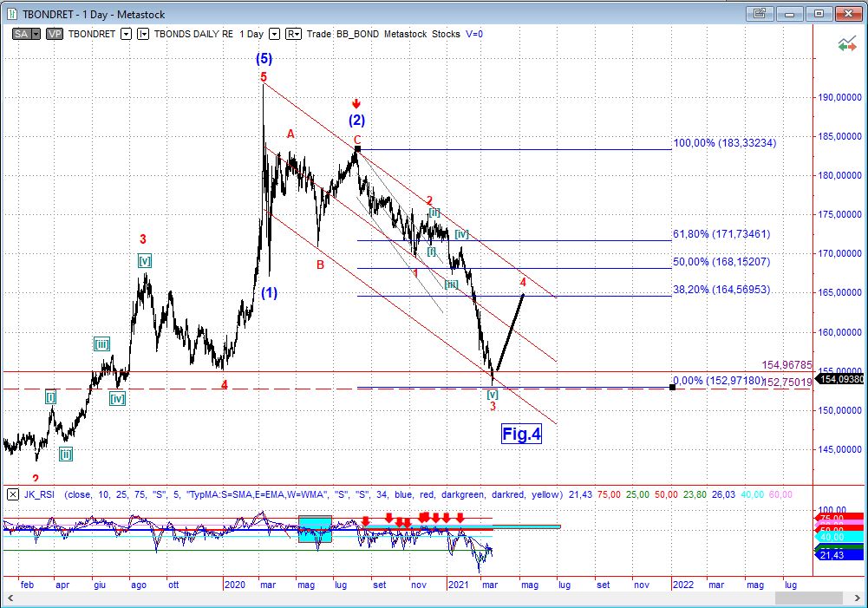Click the red down arrow above wave (2)
This screenshot has height=608, width=868.
pos(356,103)
